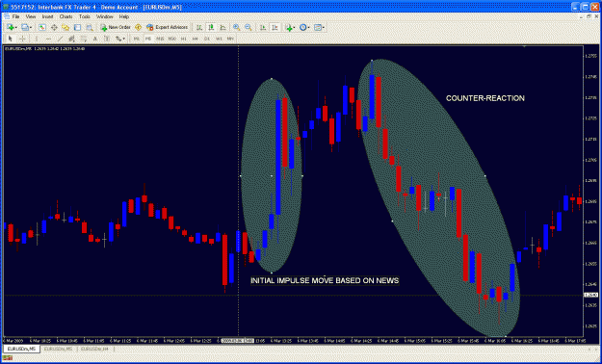This screenshot has height=364, width=602.
Task: Select the Vertical Line drawing tool
Action: coord(37,39)
